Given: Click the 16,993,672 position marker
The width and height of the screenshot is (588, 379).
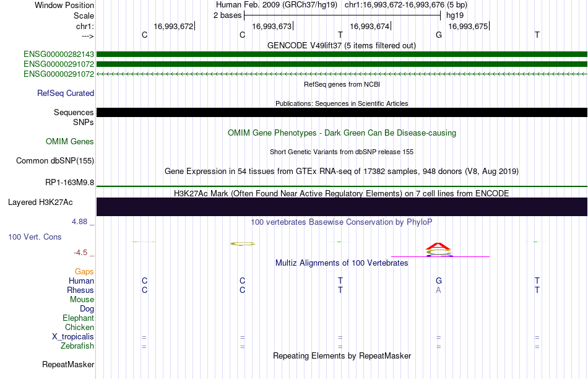Looking at the screenshot, I should (173, 26).
